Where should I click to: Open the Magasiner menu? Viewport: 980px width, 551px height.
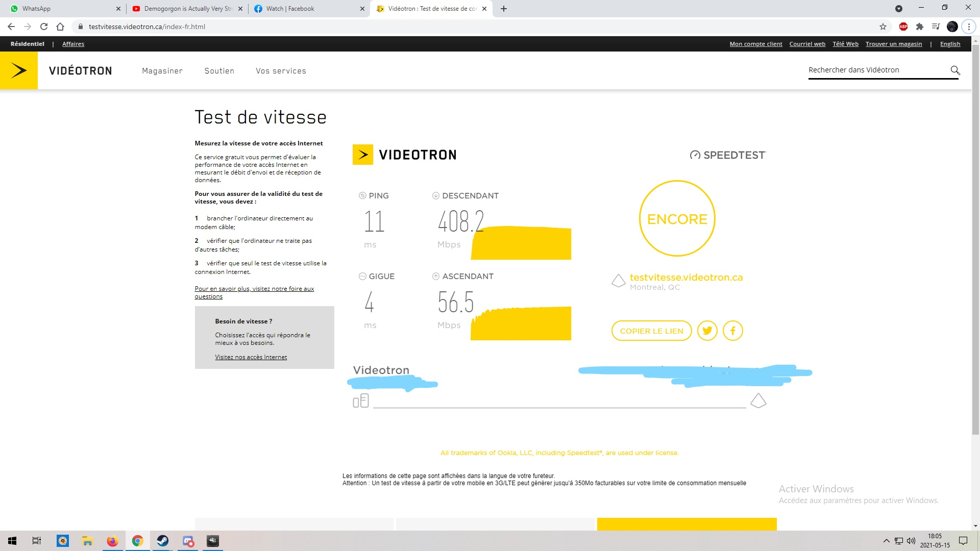[x=162, y=71]
